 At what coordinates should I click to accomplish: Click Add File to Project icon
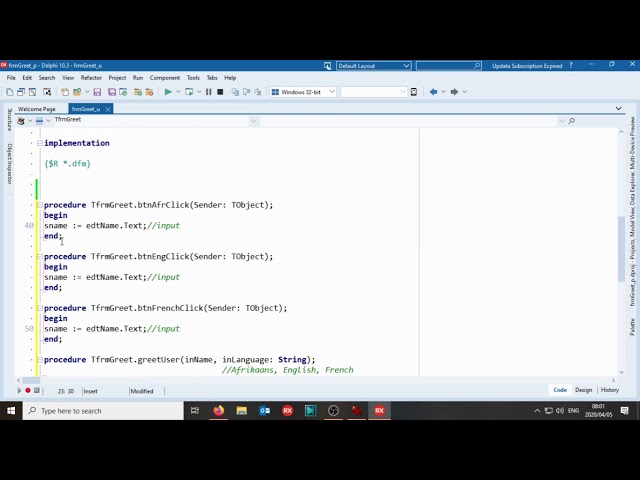(138, 92)
